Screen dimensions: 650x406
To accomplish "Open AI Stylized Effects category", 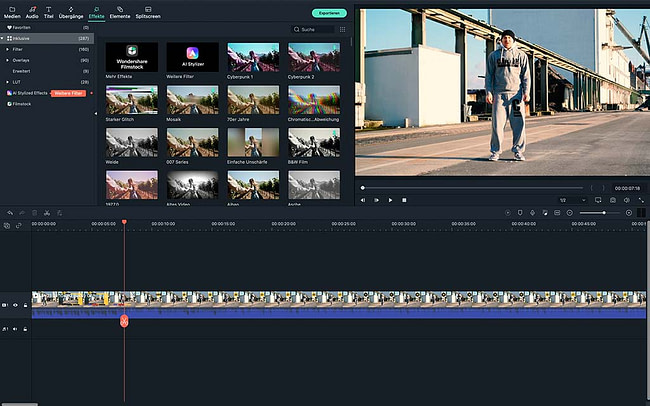I will tap(27, 93).
